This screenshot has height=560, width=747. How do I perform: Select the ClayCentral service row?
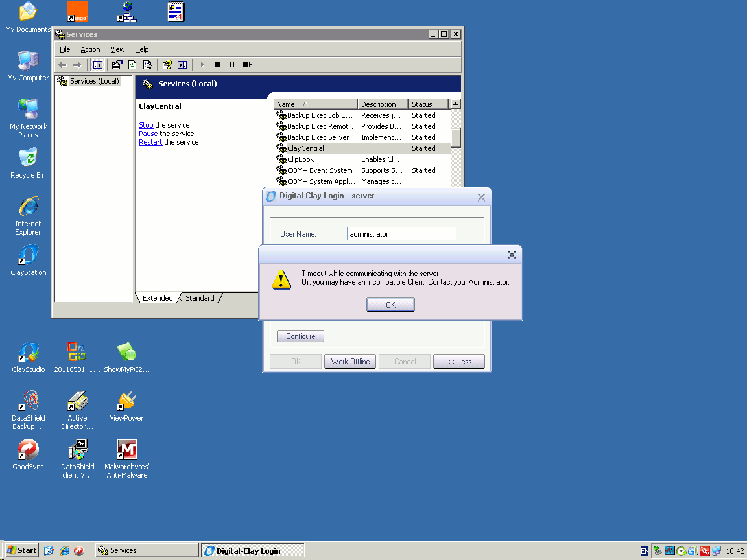click(x=362, y=148)
